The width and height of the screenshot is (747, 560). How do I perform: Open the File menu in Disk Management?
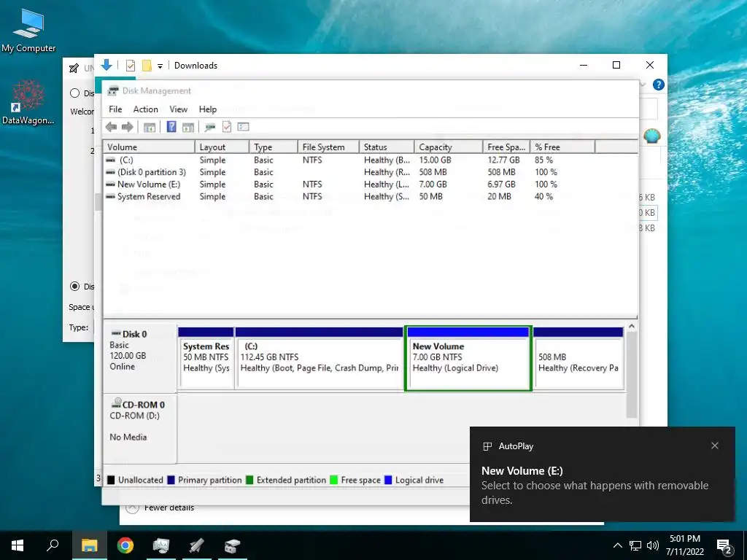(115, 109)
